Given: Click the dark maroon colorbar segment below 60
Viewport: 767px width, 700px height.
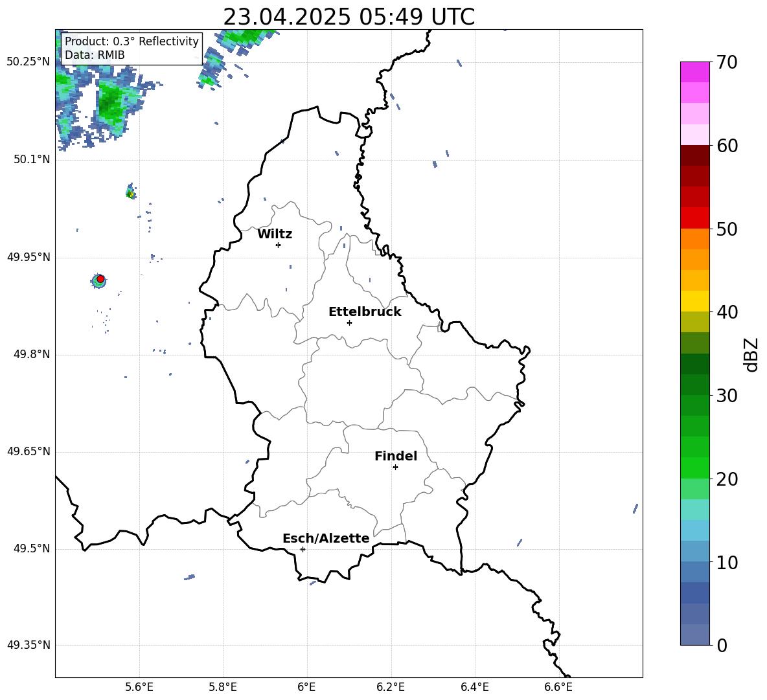Looking at the screenshot, I should point(695,155).
